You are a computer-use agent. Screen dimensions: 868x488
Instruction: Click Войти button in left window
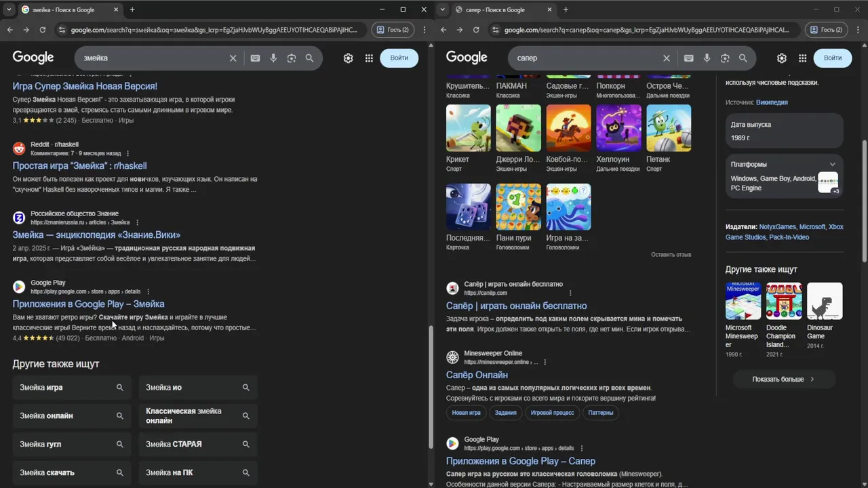399,58
